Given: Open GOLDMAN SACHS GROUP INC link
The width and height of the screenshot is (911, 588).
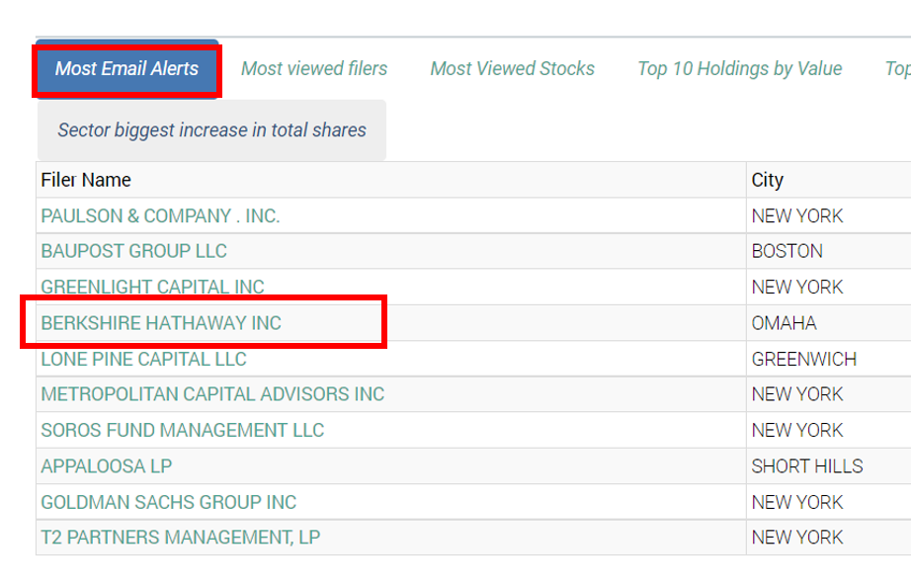Looking at the screenshot, I should point(169,503).
